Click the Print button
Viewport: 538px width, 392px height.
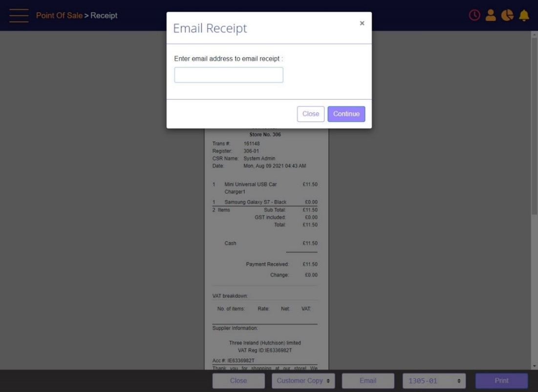[x=501, y=381]
